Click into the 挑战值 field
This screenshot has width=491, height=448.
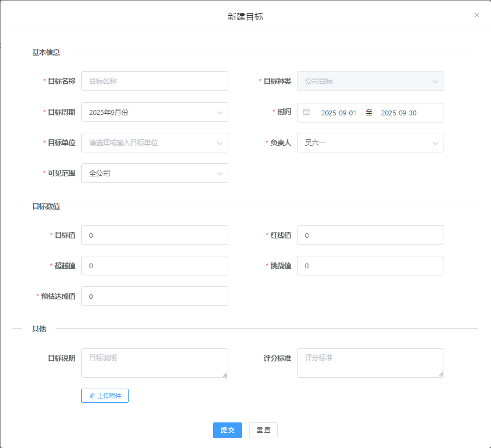tap(370, 266)
